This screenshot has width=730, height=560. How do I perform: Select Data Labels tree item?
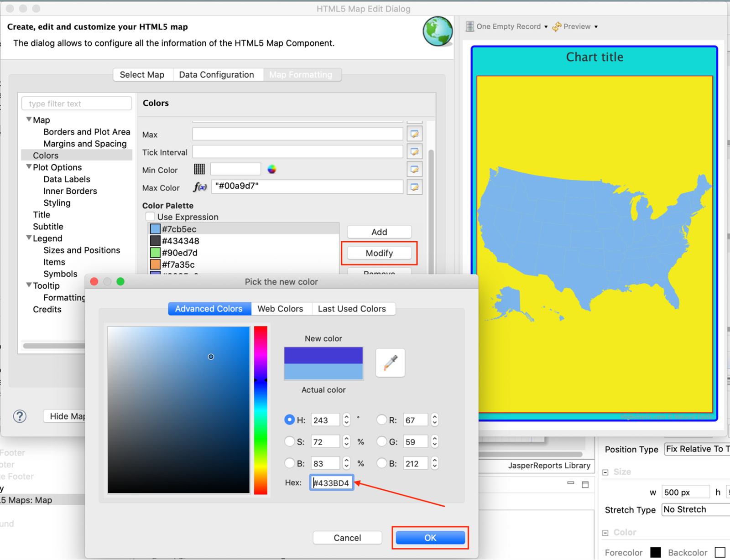67,179
